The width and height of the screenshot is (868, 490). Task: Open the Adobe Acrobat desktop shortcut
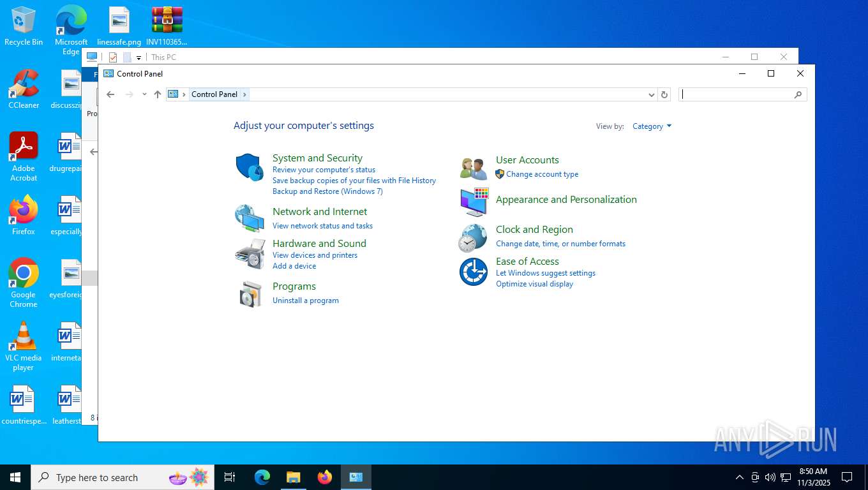pyautogui.click(x=24, y=157)
